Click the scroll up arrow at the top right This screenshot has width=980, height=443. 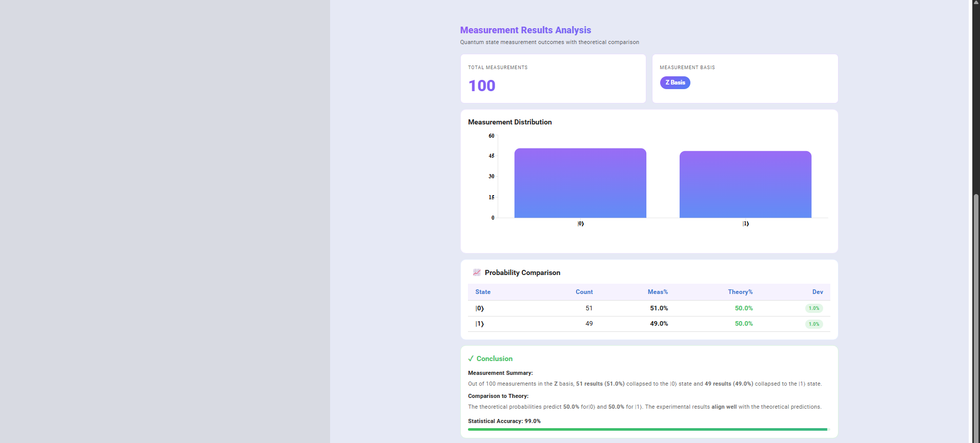(976, 3)
